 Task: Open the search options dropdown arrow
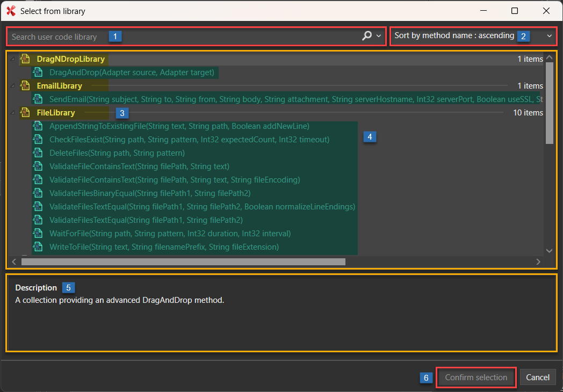(x=378, y=36)
